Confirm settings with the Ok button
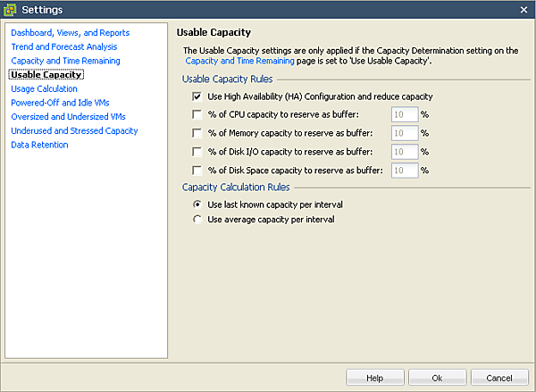 coord(437,378)
